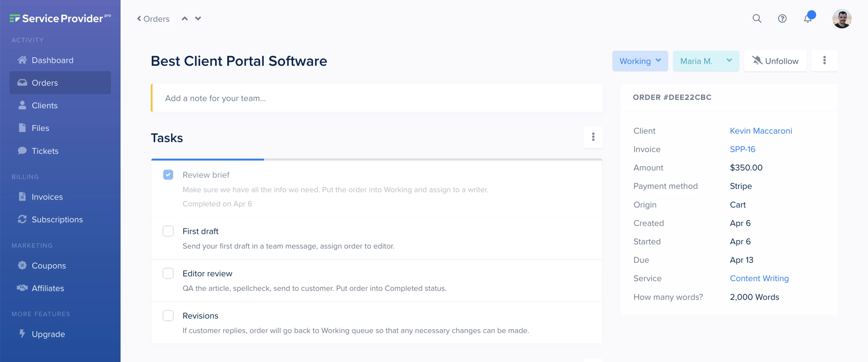Select Orders in the sidebar
The width and height of the screenshot is (868, 362).
coord(60,83)
